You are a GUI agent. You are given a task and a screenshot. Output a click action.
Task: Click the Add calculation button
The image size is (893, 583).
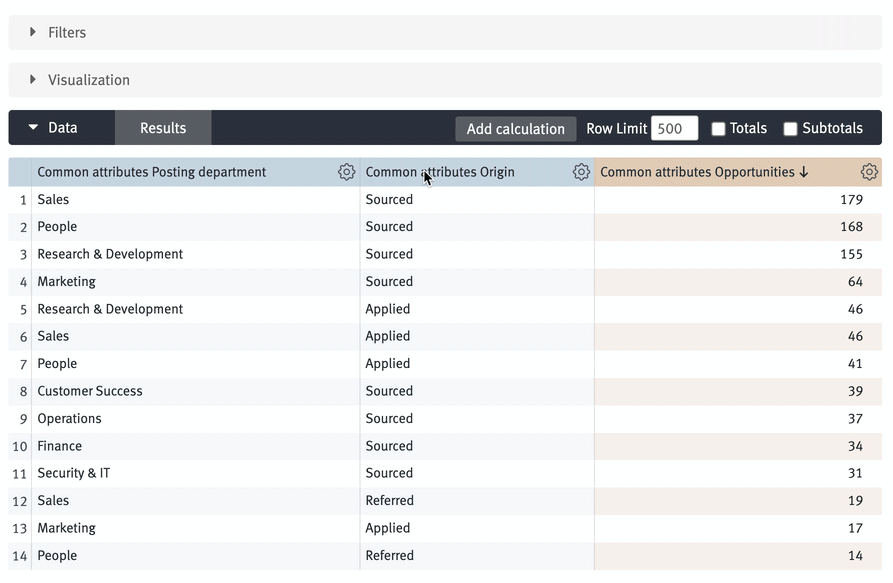(x=515, y=128)
